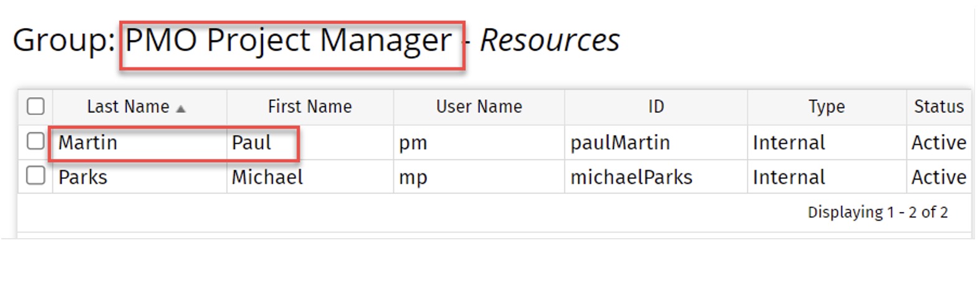Sort by the First Name column header
Screen dimensions: 980x283
(x=310, y=107)
